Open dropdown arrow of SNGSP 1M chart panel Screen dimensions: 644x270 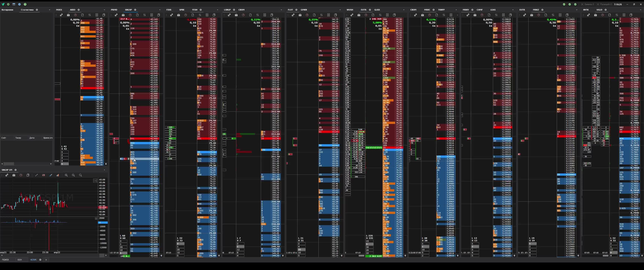(104, 170)
